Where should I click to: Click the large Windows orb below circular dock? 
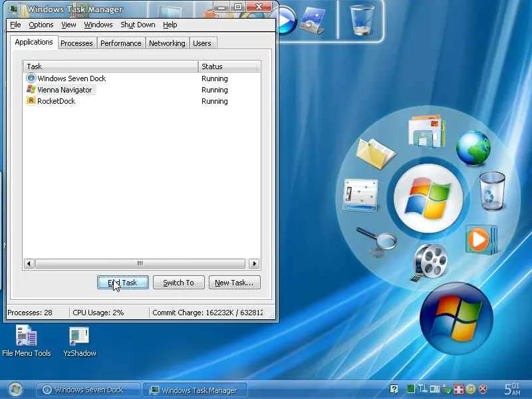coord(457,319)
